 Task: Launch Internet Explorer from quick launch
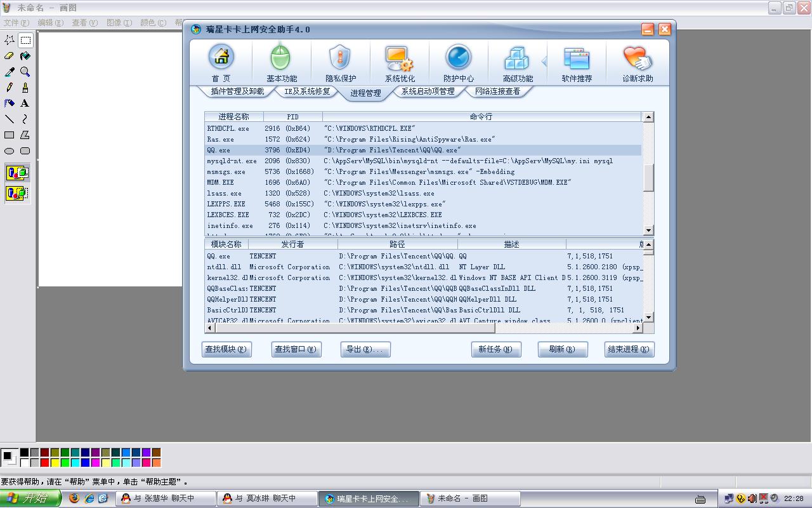[89, 498]
